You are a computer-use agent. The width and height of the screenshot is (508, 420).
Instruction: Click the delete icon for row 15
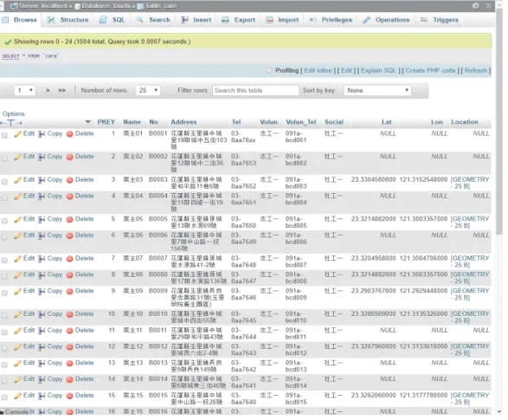[69, 396]
